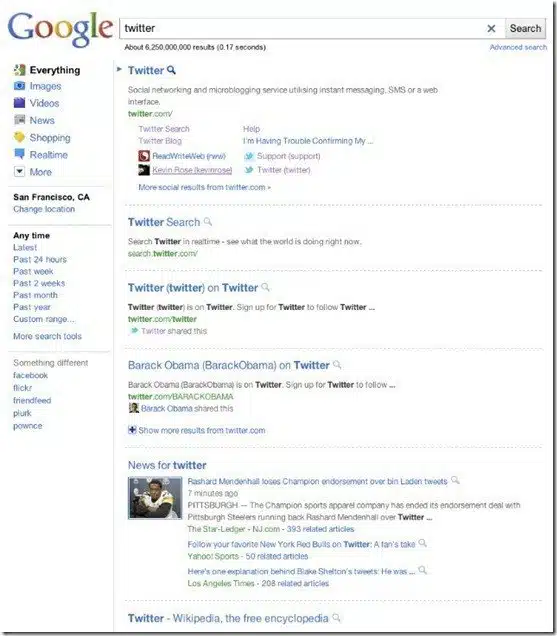557x636 pixels.
Task: Try friendfeed as a different search
Action: coord(32,401)
